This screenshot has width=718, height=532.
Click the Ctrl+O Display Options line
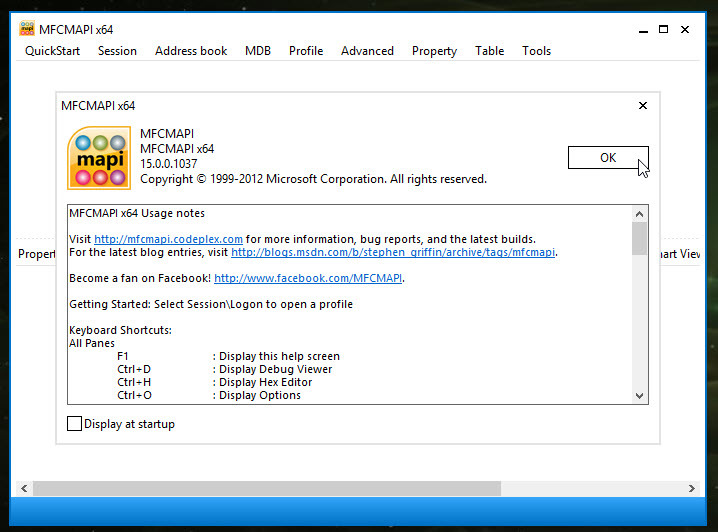(209, 395)
